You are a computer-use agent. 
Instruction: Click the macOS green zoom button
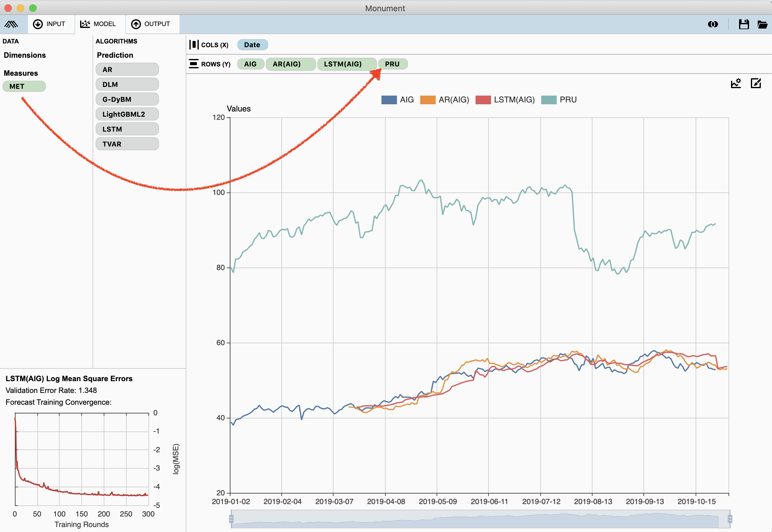pyautogui.click(x=33, y=8)
